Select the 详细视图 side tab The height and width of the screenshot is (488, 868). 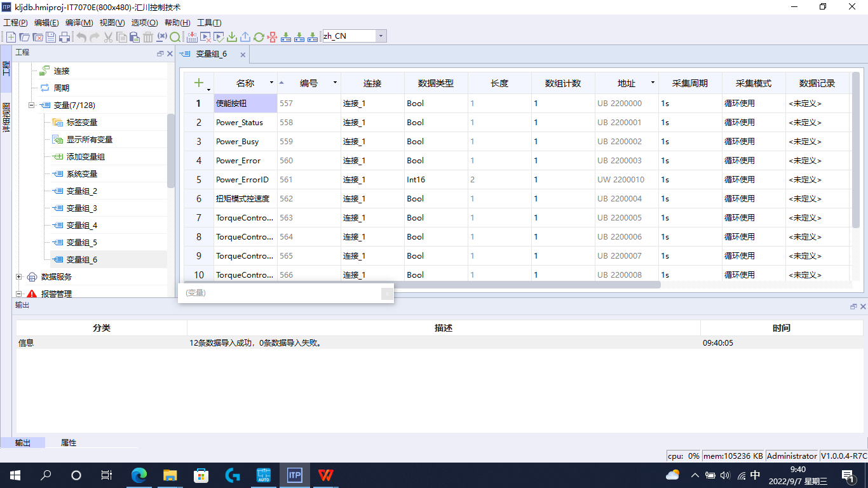(x=6, y=117)
